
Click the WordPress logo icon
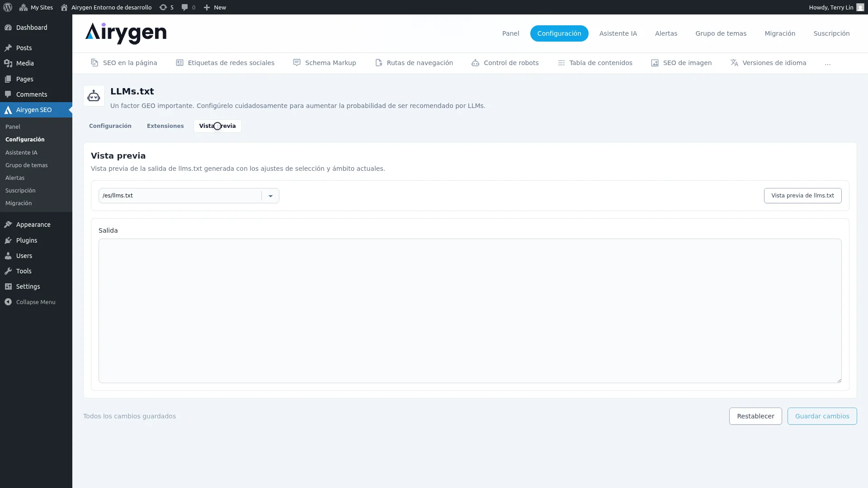pos(8,7)
